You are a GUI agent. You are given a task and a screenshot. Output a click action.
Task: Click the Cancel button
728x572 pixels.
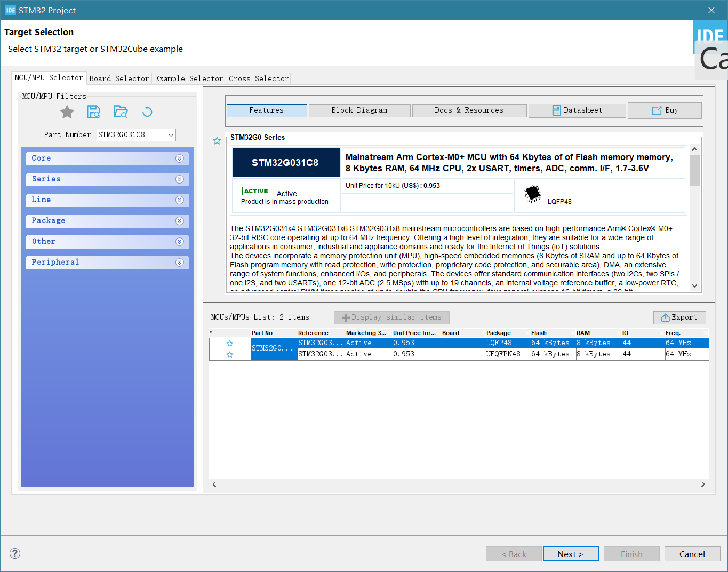tap(692, 554)
